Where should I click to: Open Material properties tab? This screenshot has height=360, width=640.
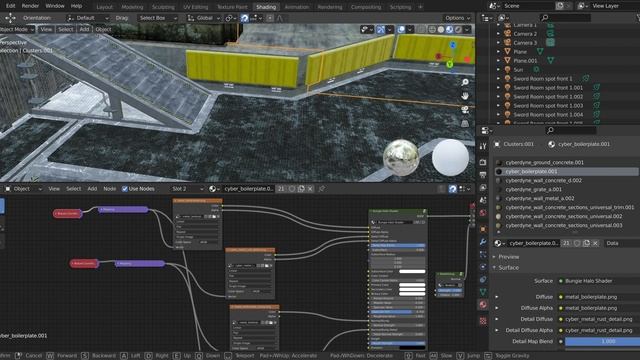tap(483, 304)
